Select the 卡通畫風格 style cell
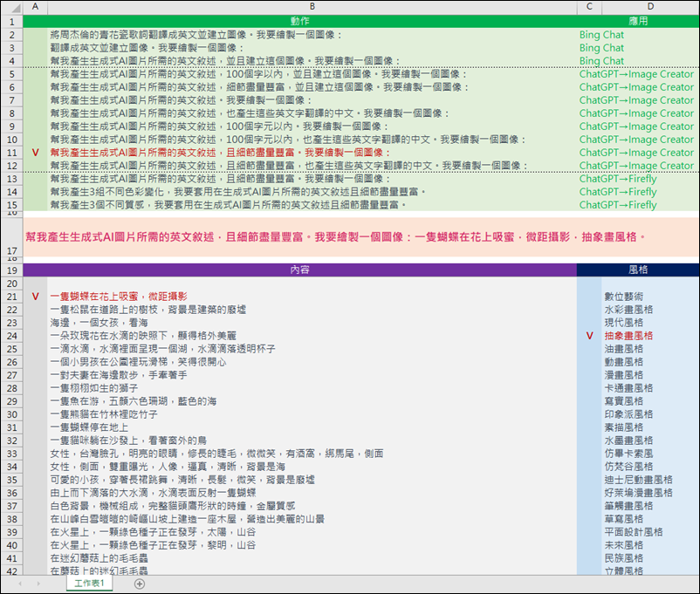 click(650, 388)
